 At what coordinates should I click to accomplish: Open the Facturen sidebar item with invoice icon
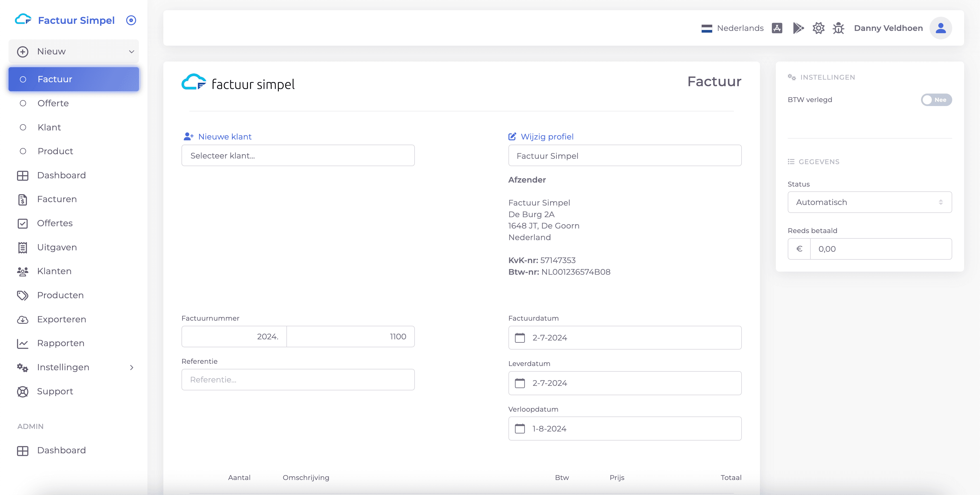click(57, 199)
